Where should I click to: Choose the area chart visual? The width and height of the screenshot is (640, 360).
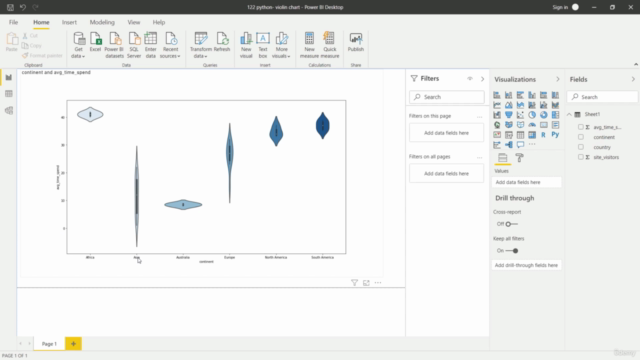click(x=509, y=105)
